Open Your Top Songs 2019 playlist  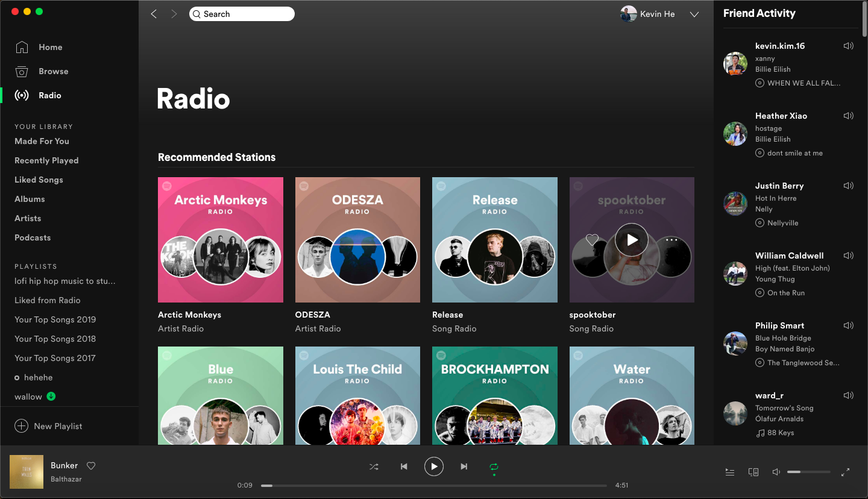pos(55,319)
